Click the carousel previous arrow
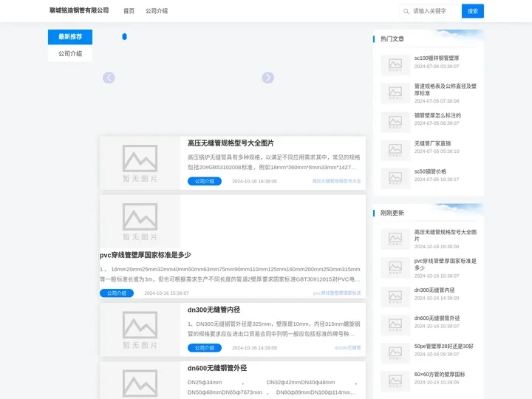This screenshot has width=532, height=399. (109, 78)
